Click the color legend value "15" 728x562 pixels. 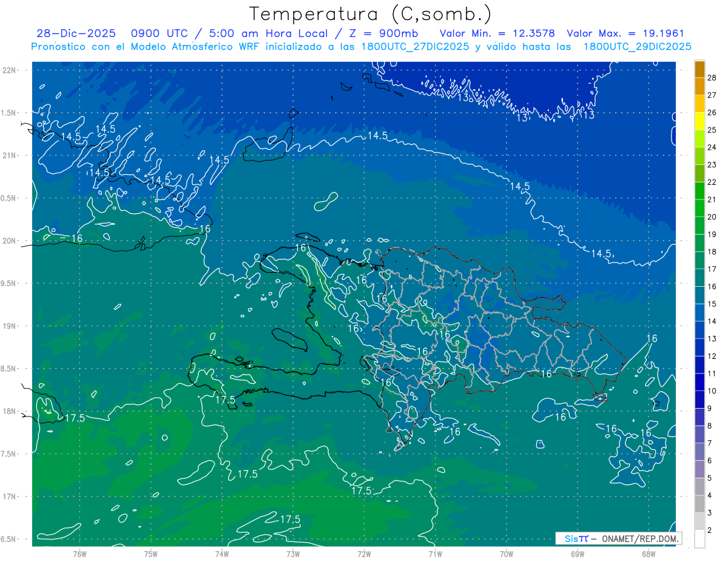[x=712, y=304]
